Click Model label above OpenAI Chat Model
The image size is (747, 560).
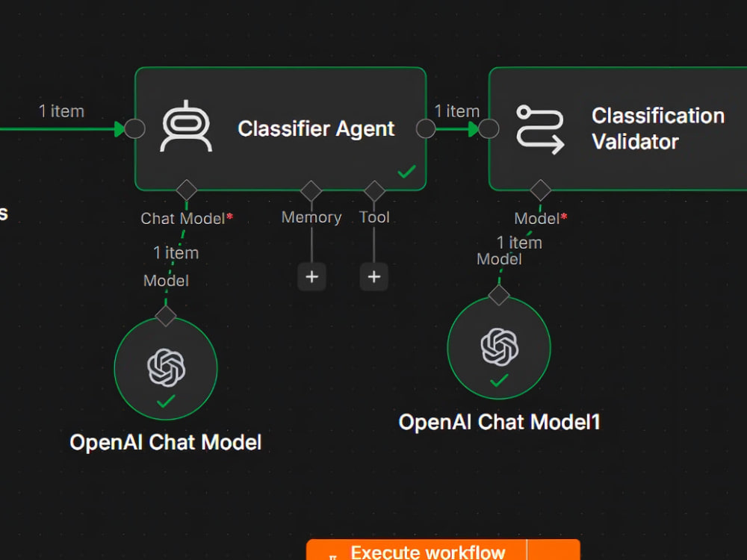tap(167, 281)
